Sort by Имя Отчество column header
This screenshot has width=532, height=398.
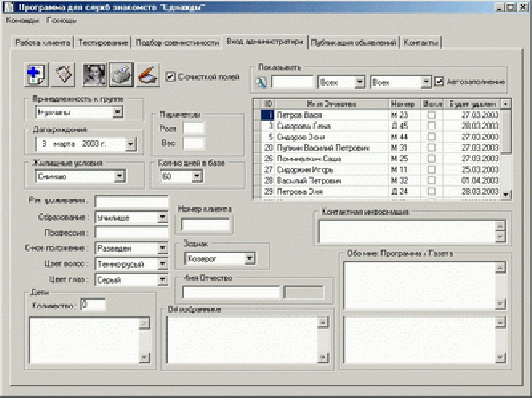click(332, 104)
